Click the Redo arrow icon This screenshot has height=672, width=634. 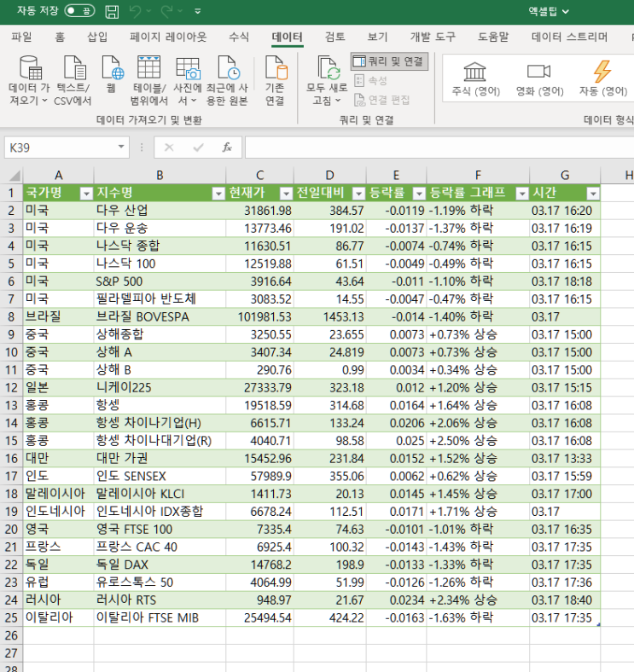tap(166, 11)
